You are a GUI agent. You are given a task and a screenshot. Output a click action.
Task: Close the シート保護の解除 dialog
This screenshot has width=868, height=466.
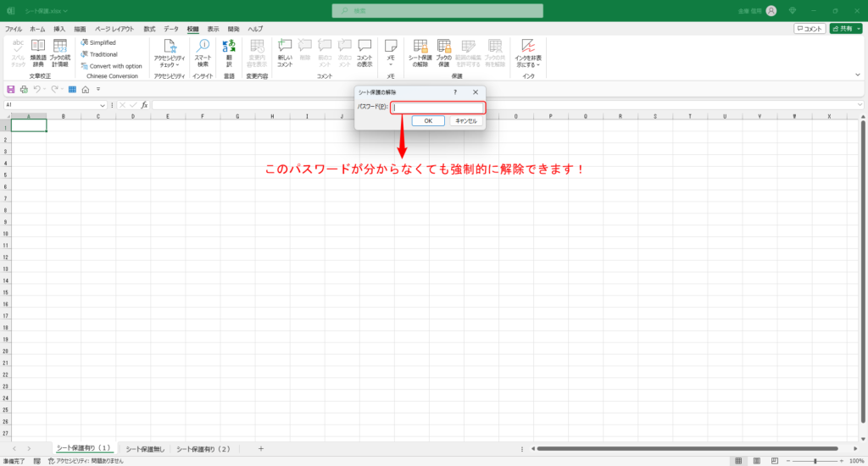pos(476,92)
